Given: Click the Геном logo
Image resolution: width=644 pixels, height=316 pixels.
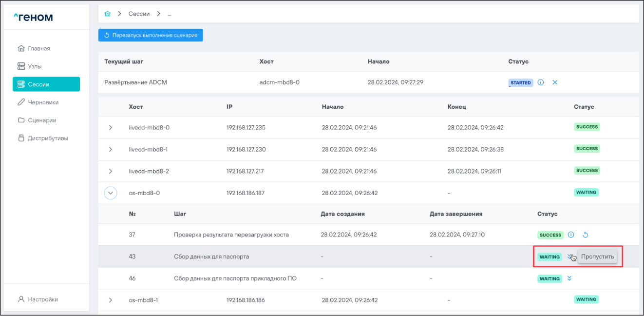Looking at the screenshot, I should click(x=33, y=18).
